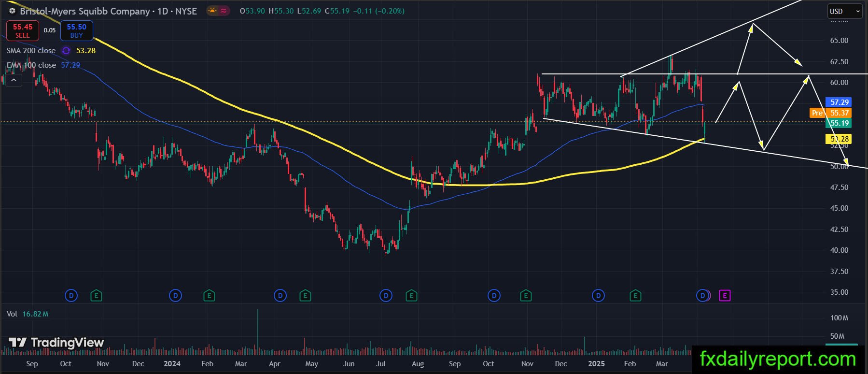The height and width of the screenshot is (374, 868).
Task: Select the earnings marker near May 2024
Action: (x=305, y=295)
